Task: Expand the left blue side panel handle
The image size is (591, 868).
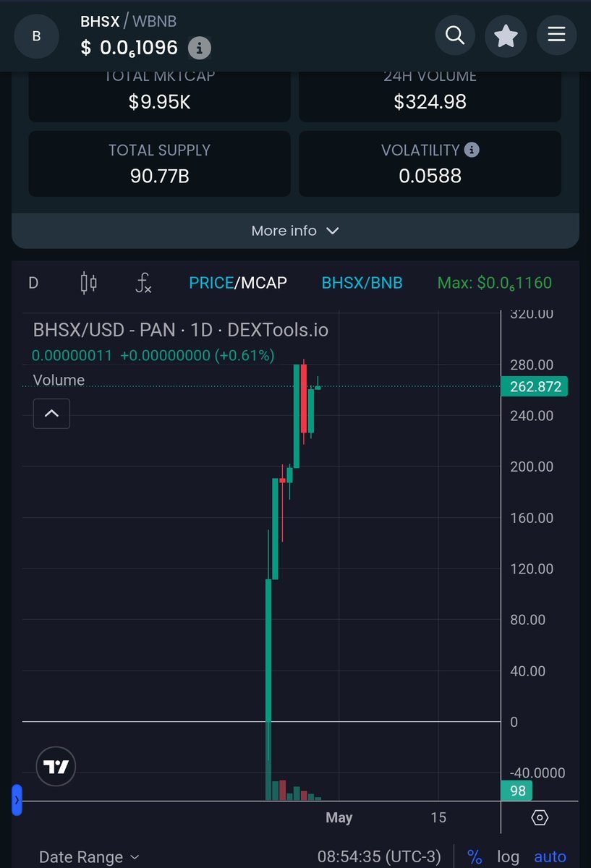Action: pos(17,800)
